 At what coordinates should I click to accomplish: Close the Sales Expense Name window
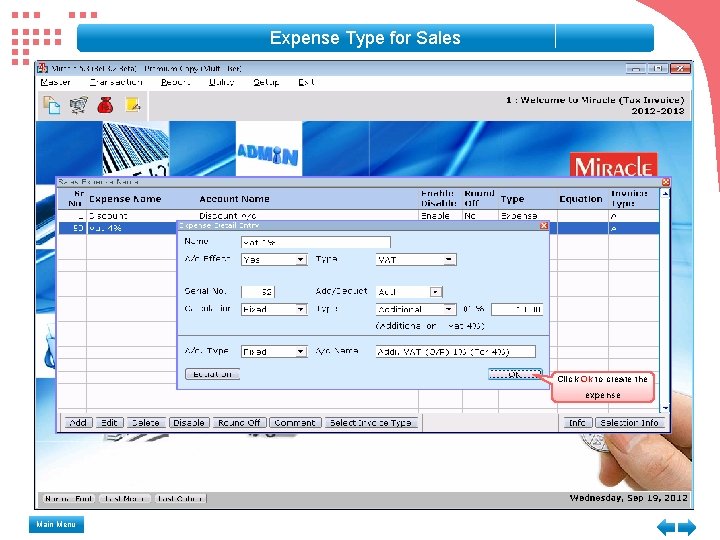tap(666, 182)
